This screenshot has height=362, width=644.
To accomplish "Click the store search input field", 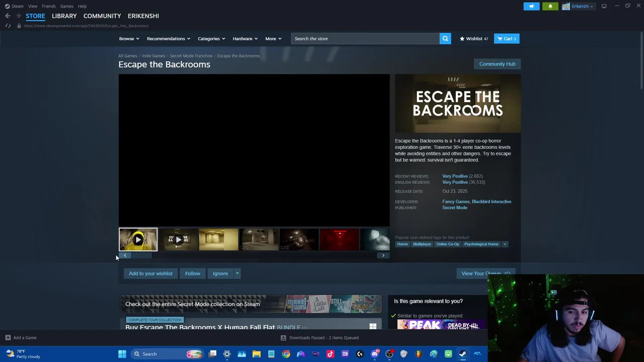I will click(365, 39).
